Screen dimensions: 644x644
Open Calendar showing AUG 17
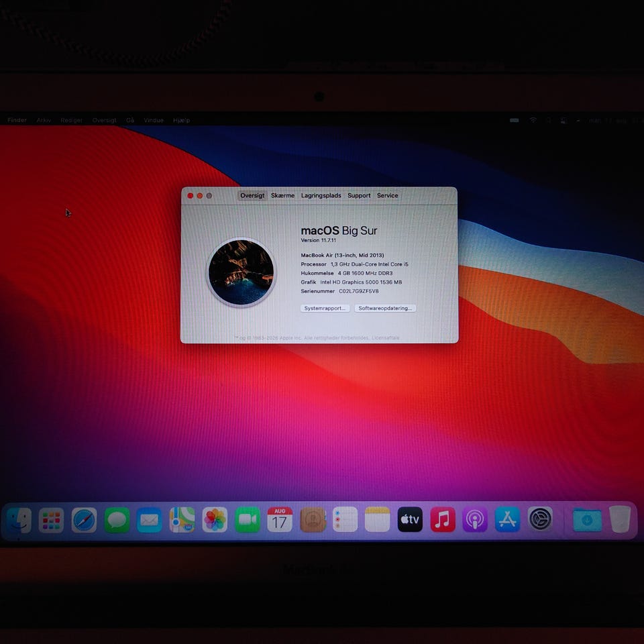[x=280, y=520]
